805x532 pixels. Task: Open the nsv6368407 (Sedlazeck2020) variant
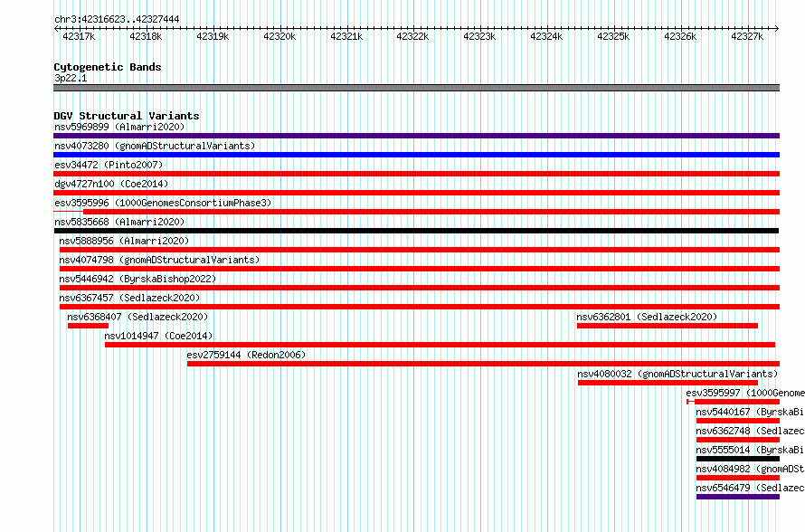click(x=137, y=317)
